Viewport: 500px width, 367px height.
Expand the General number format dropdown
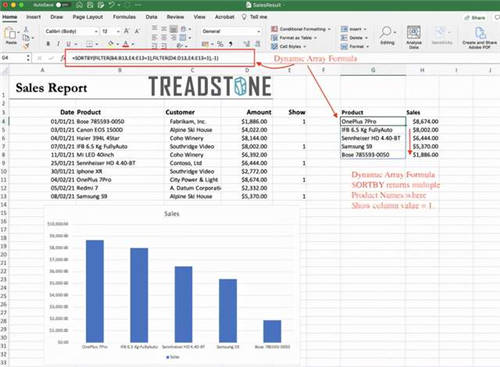click(x=231, y=31)
